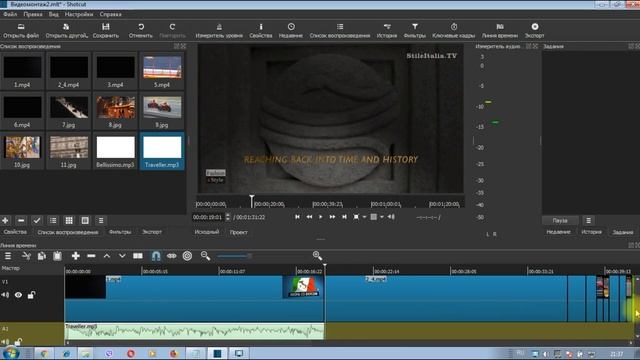Toggle ripple all tracks target icon
This screenshot has height=360, width=640.
tap(187, 256)
